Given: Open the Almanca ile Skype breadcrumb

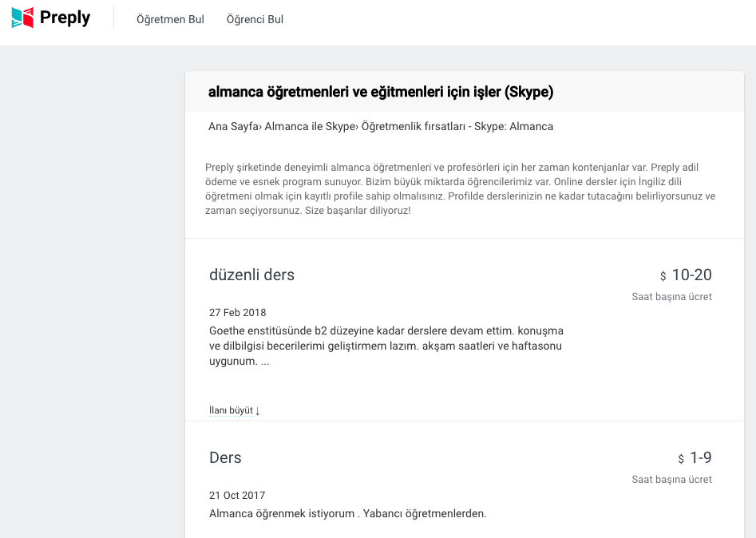Looking at the screenshot, I should tap(309, 126).
